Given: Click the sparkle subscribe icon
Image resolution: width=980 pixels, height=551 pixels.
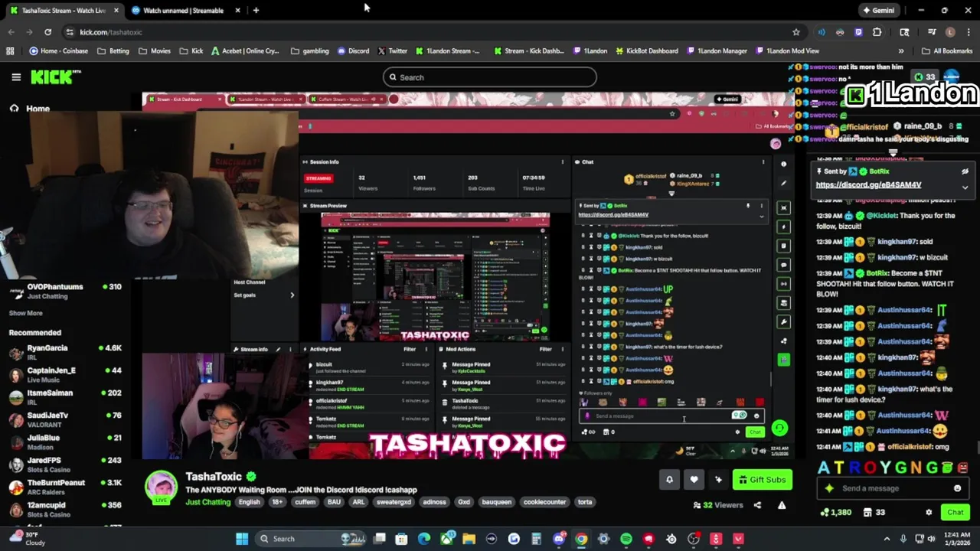Looking at the screenshot, I should 718,480.
